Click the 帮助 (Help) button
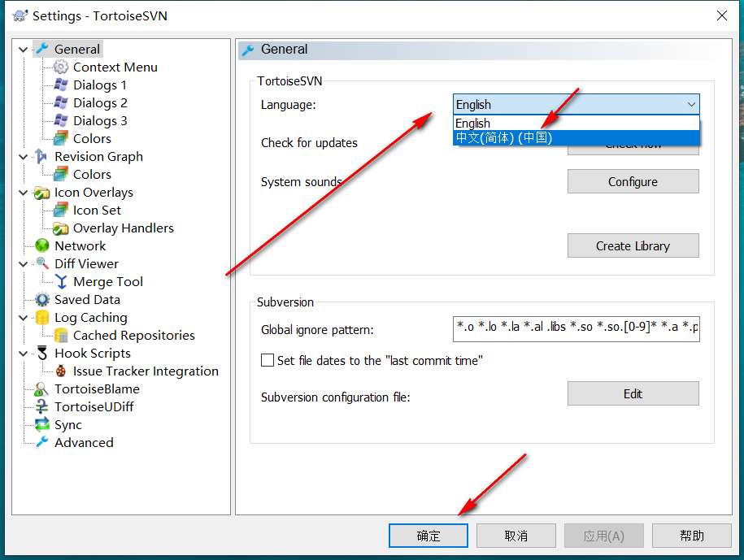The height and width of the screenshot is (560, 744). 692,536
